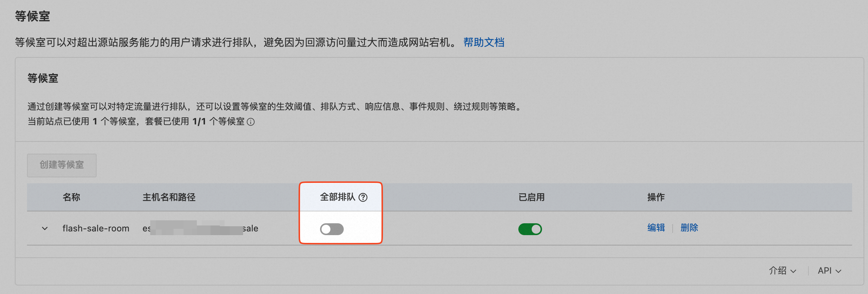Image resolution: width=868 pixels, height=294 pixels.
Task: Expand the API dropdown
Action: (x=829, y=271)
